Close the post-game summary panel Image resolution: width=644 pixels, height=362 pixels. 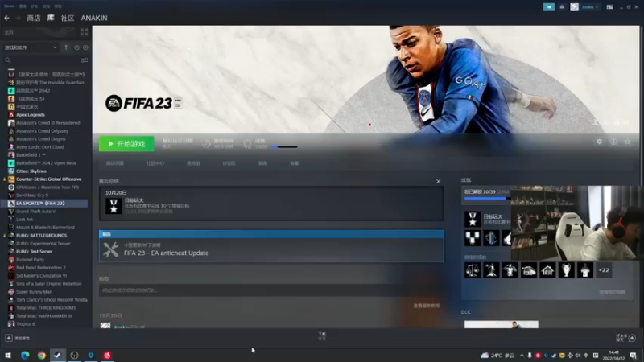pyautogui.click(x=438, y=182)
